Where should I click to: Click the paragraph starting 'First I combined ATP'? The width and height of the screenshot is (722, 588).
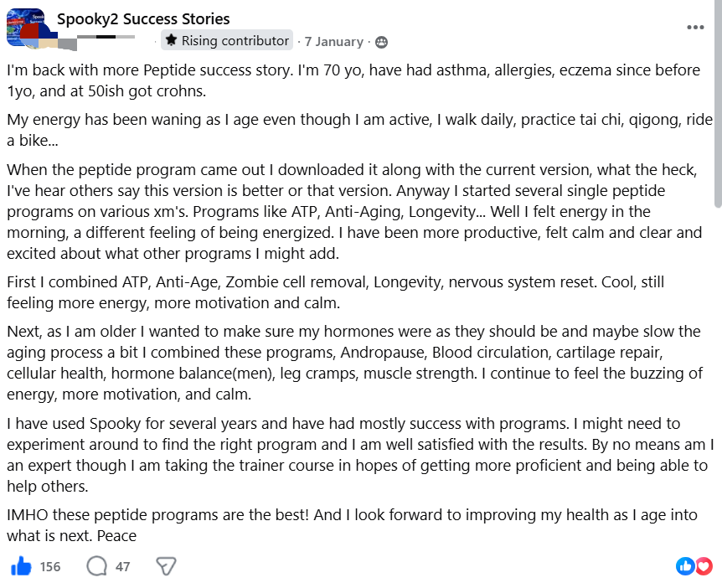(336, 292)
